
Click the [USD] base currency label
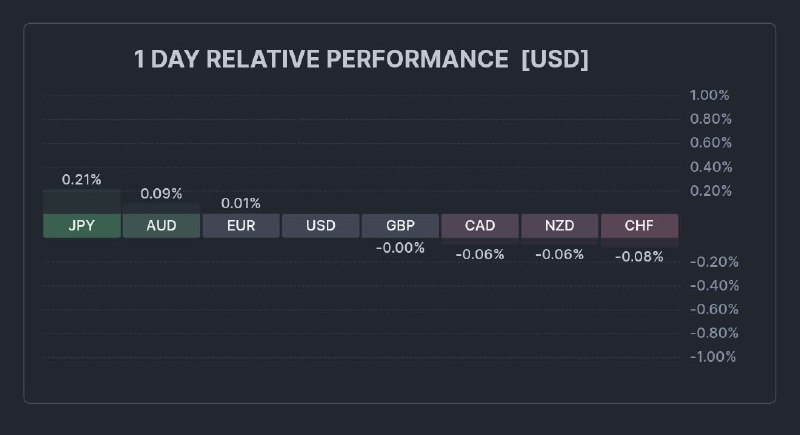pyautogui.click(x=555, y=60)
